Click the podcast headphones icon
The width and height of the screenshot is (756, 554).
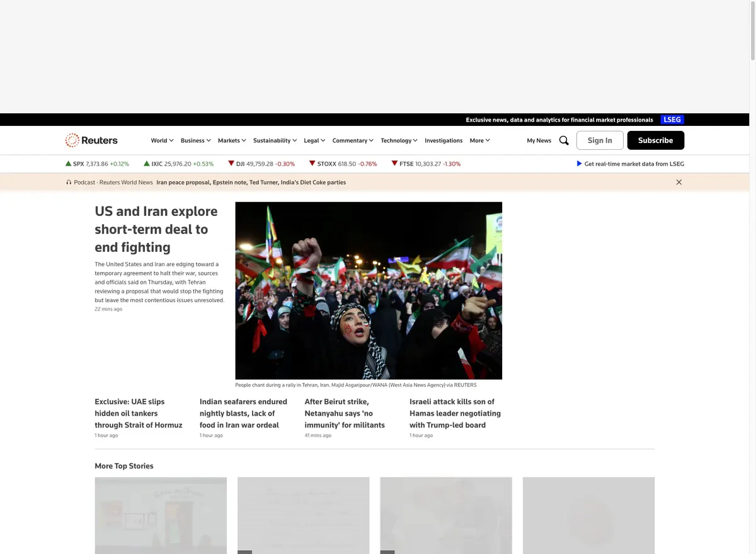[69, 182]
